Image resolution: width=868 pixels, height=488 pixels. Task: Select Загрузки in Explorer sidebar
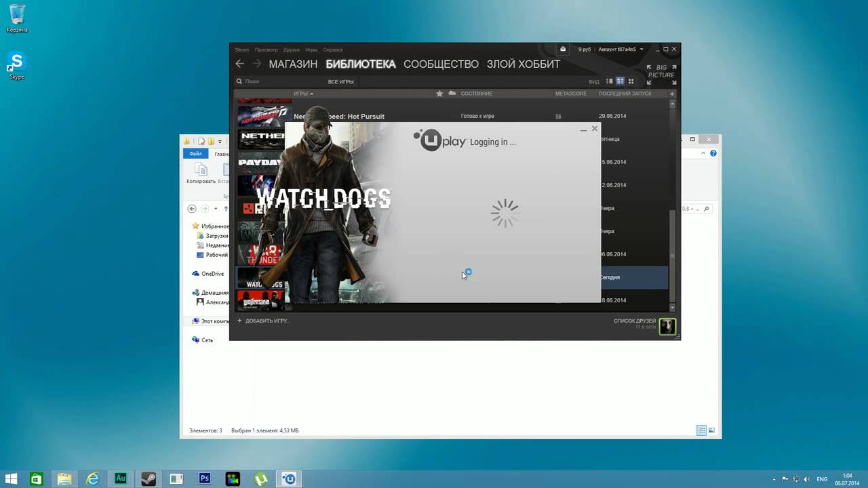211,236
